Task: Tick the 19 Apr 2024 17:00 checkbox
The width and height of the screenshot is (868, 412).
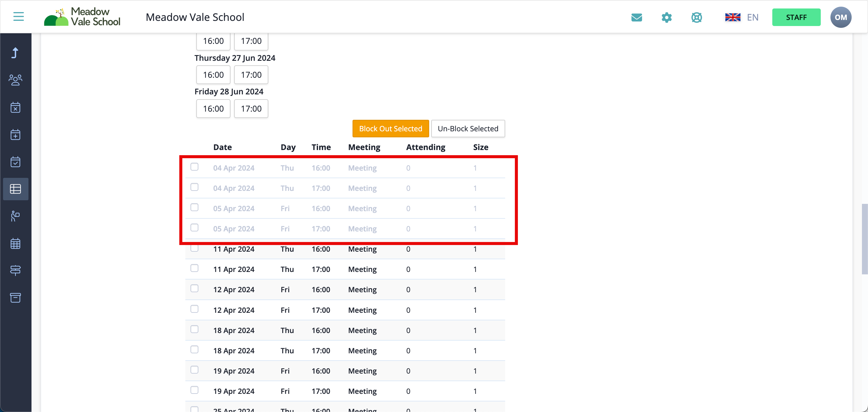Action: click(x=194, y=390)
